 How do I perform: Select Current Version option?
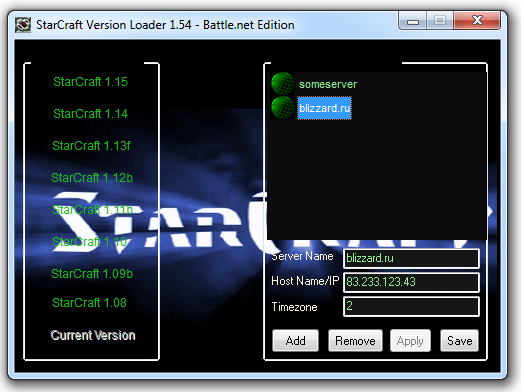[93, 335]
